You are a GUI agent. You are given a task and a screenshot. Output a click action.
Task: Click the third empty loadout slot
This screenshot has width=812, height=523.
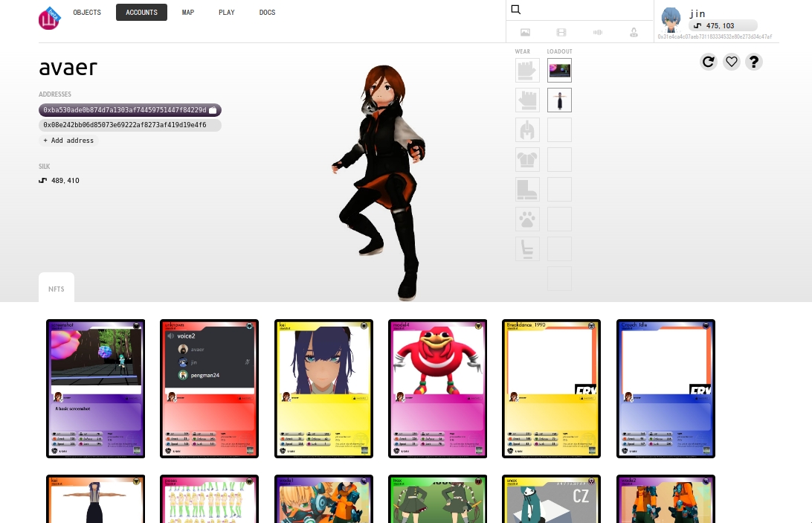(559, 129)
